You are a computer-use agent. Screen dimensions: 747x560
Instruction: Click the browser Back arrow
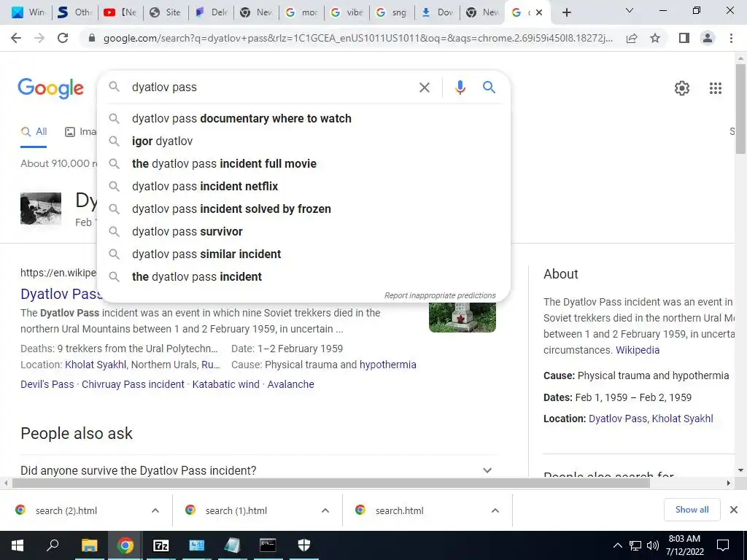[x=16, y=38]
